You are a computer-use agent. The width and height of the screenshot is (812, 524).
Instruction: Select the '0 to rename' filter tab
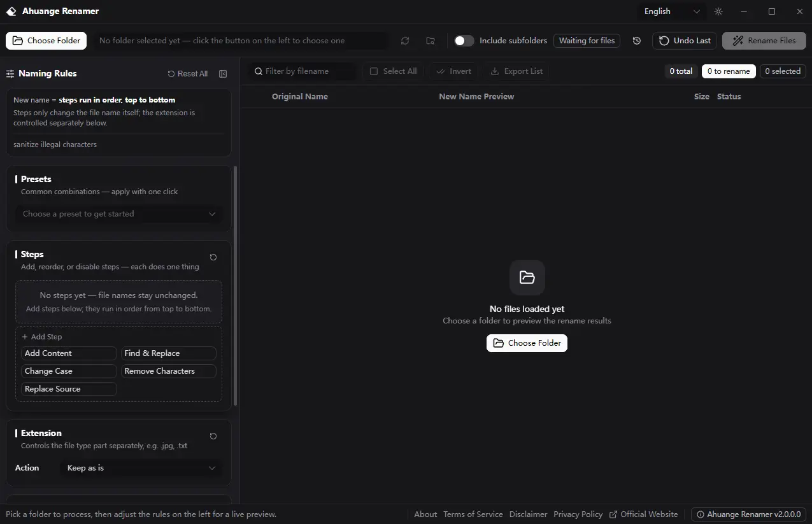(729, 71)
